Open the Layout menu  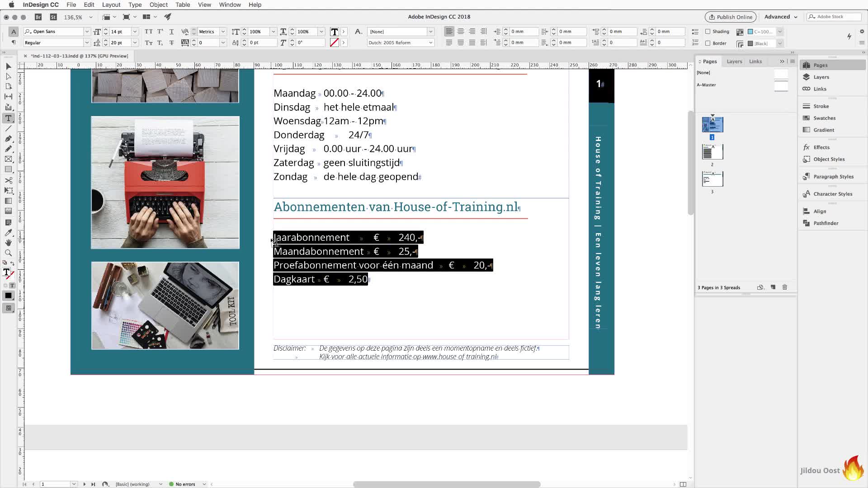pos(111,5)
